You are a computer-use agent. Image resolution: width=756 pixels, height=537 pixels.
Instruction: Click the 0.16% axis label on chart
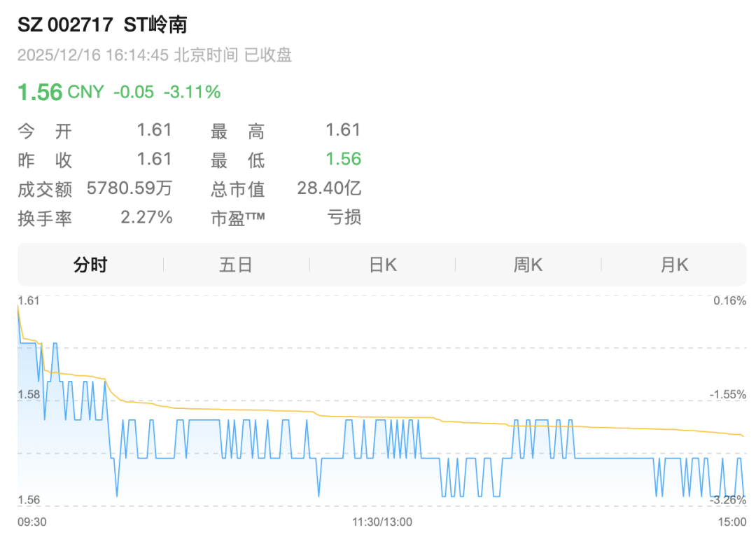tap(730, 301)
